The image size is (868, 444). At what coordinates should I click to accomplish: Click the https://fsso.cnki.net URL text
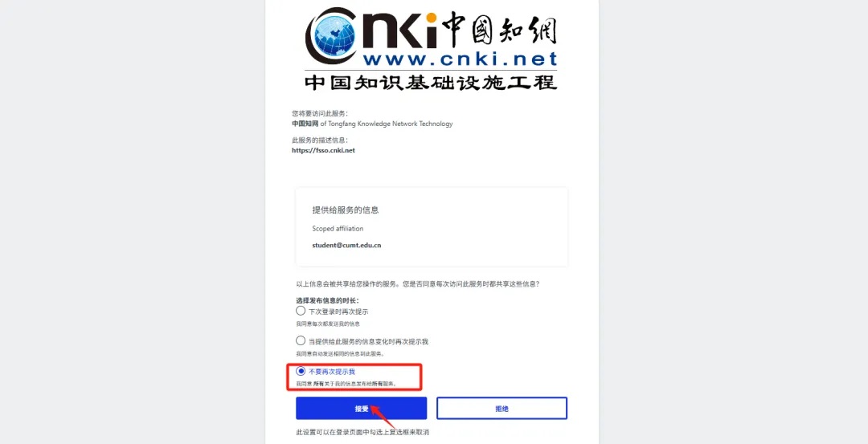[x=324, y=150]
